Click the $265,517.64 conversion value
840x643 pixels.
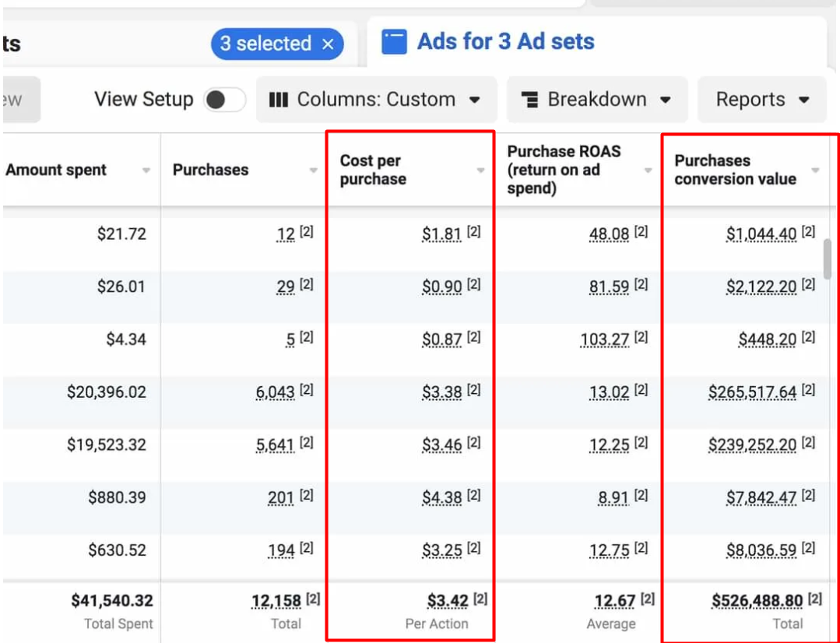coord(752,392)
